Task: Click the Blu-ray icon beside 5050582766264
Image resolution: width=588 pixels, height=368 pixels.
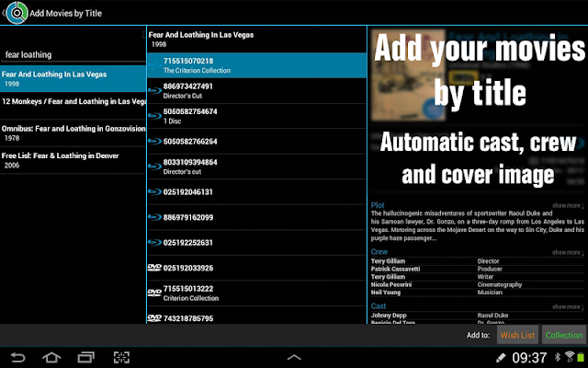Action: [154, 141]
